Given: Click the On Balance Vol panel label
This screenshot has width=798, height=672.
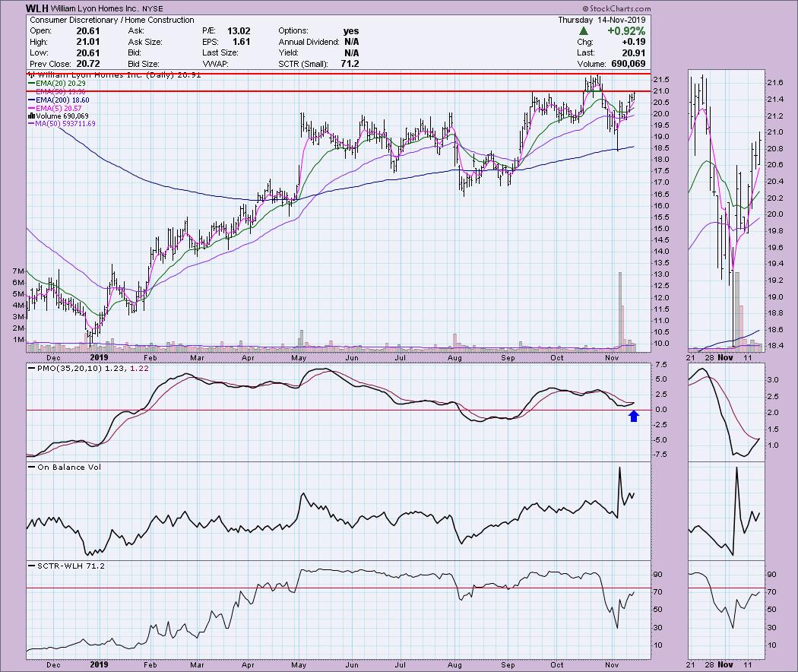Looking at the screenshot, I should [69, 468].
